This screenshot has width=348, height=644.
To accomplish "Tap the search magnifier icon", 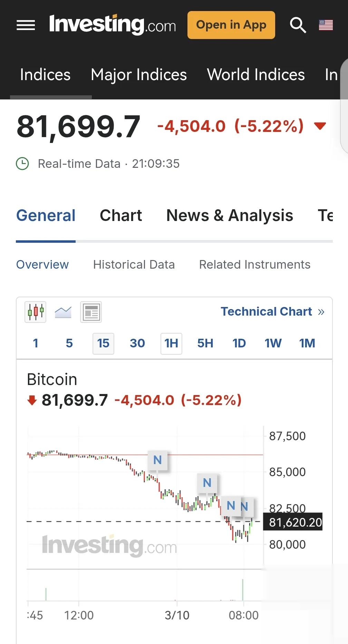I will pos(298,25).
